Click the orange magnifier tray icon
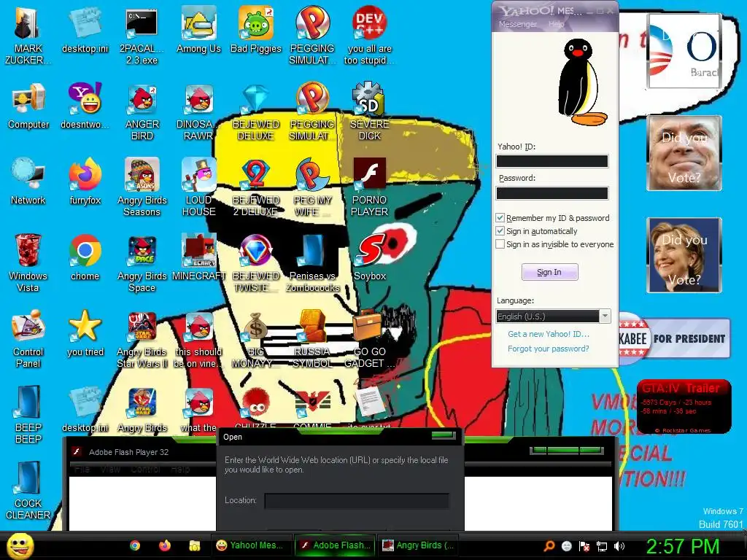The height and width of the screenshot is (560, 747). pyautogui.click(x=549, y=546)
